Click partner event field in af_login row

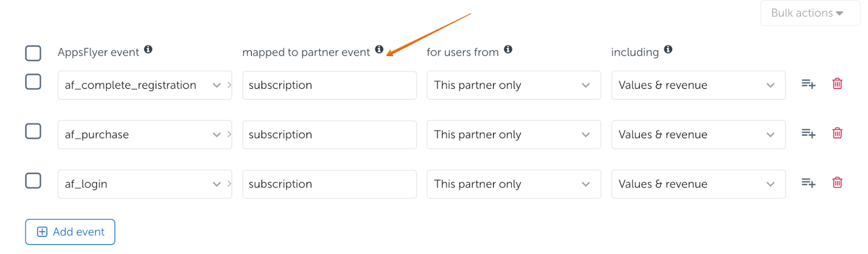(x=329, y=184)
